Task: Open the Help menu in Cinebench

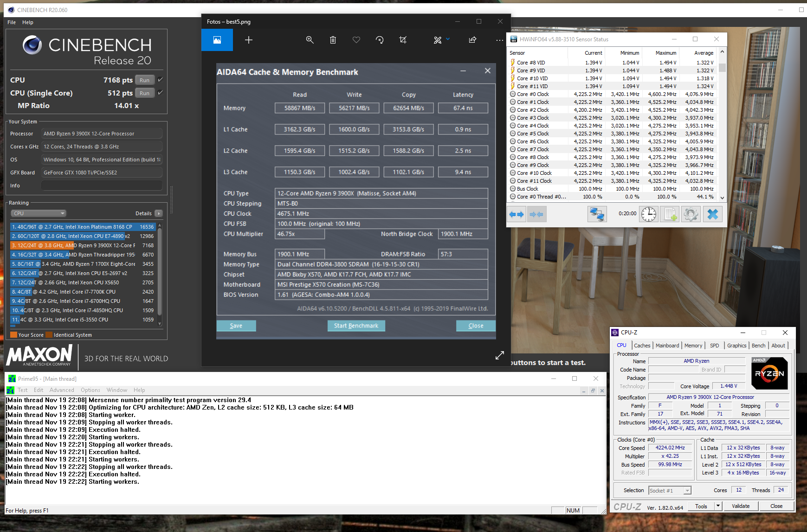Action: pos(28,22)
